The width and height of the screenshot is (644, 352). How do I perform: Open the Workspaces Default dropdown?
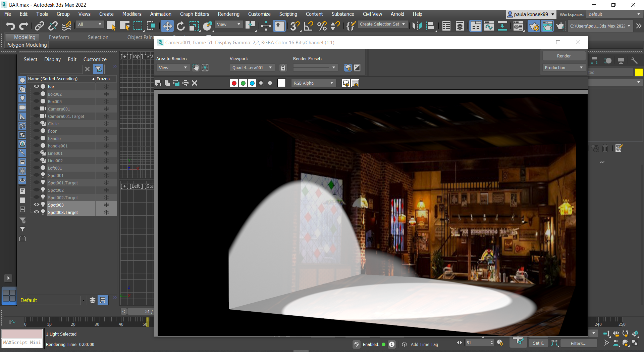pos(614,14)
